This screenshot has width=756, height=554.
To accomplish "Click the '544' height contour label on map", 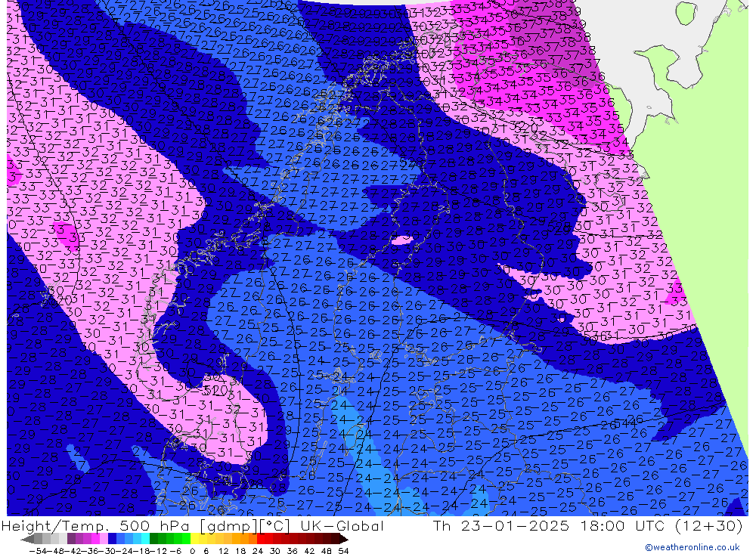I will click(627, 422).
